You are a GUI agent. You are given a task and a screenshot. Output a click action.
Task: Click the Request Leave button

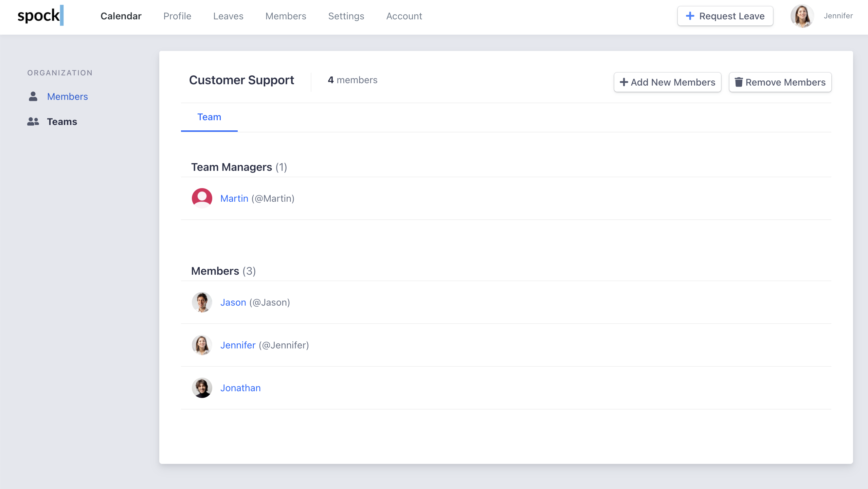pos(725,16)
